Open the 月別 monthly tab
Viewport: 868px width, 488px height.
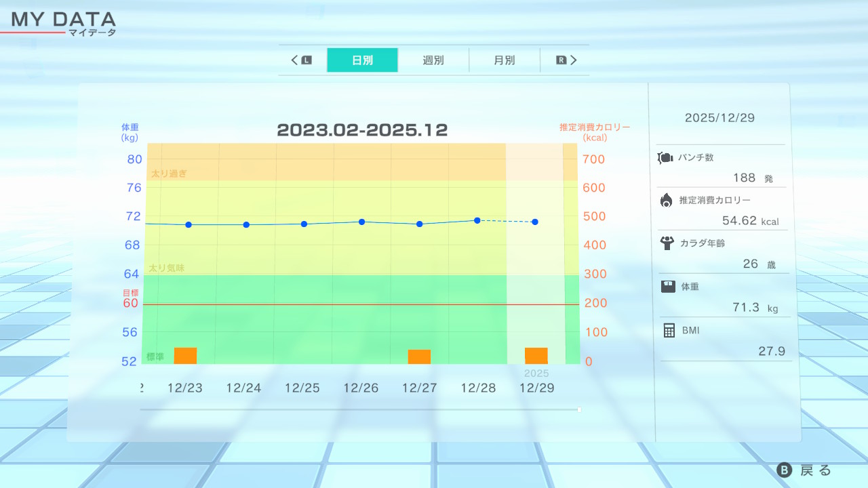504,60
